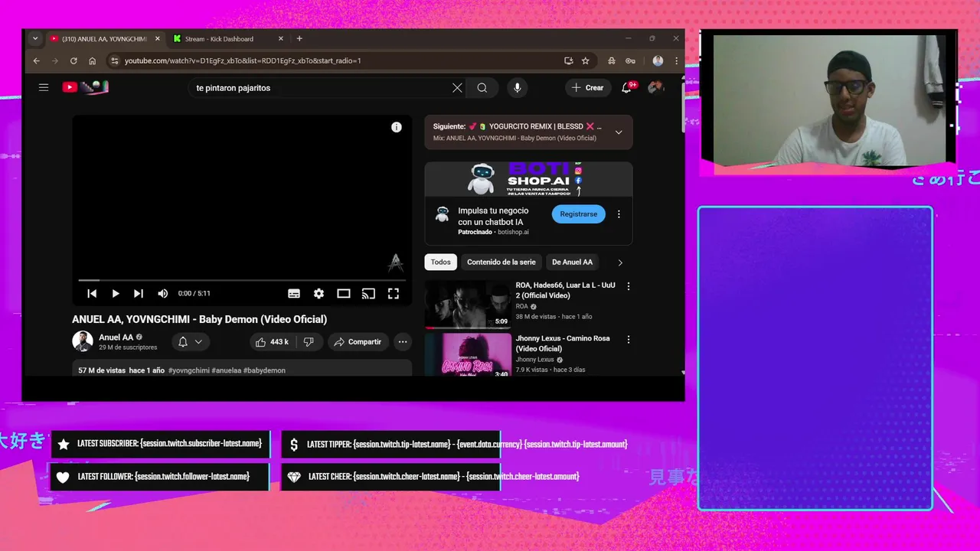
Task: Open YouTube notifications bell
Action: [x=626, y=88]
